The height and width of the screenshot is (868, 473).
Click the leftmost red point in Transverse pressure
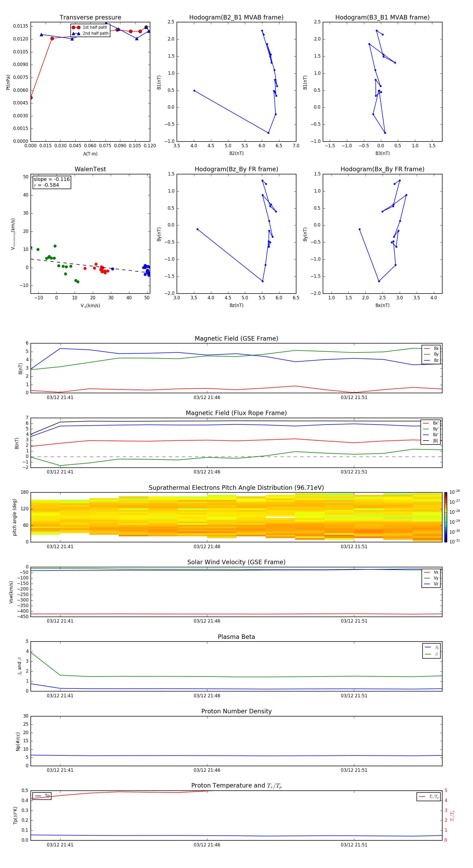click(31, 98)
